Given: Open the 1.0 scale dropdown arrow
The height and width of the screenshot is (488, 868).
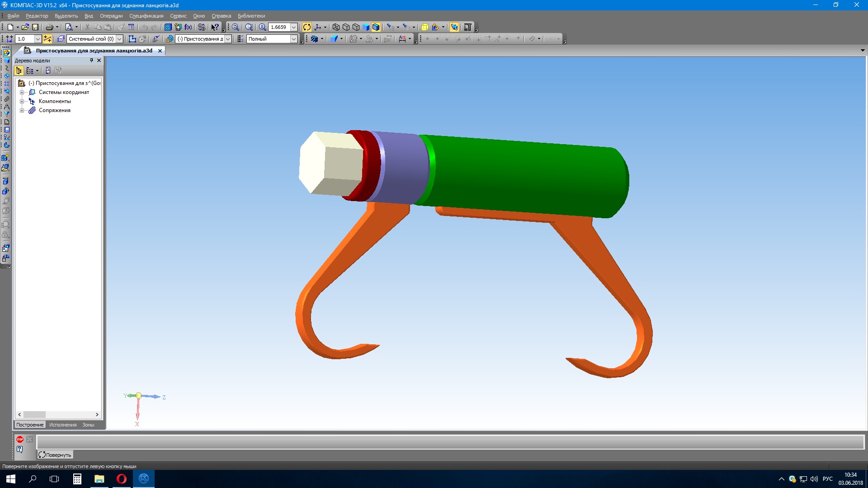Looking at the screenshot, I should pos(38,39).
